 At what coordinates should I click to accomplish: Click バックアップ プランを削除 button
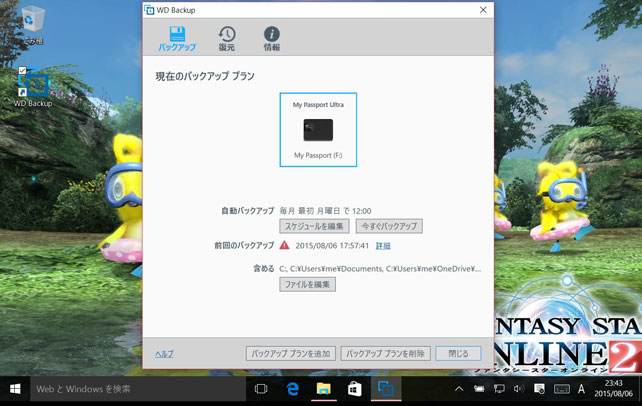click(x=384, y=354)
